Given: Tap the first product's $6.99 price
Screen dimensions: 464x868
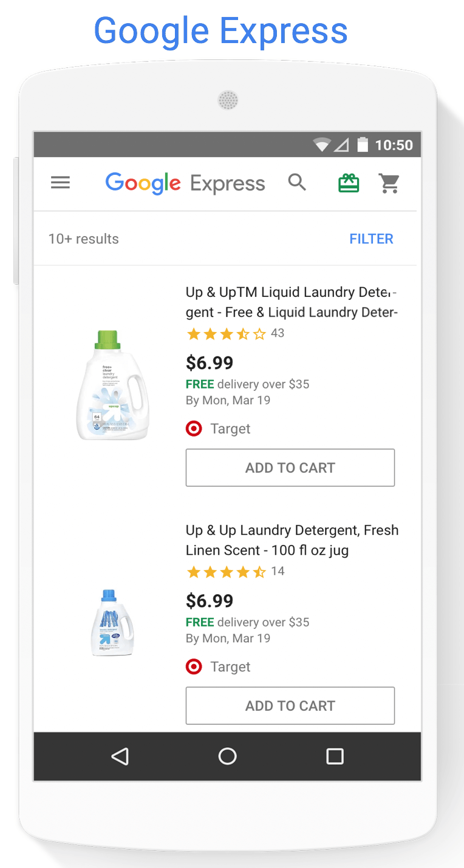Looking at the screenshot, I should (x=210, y=363).
